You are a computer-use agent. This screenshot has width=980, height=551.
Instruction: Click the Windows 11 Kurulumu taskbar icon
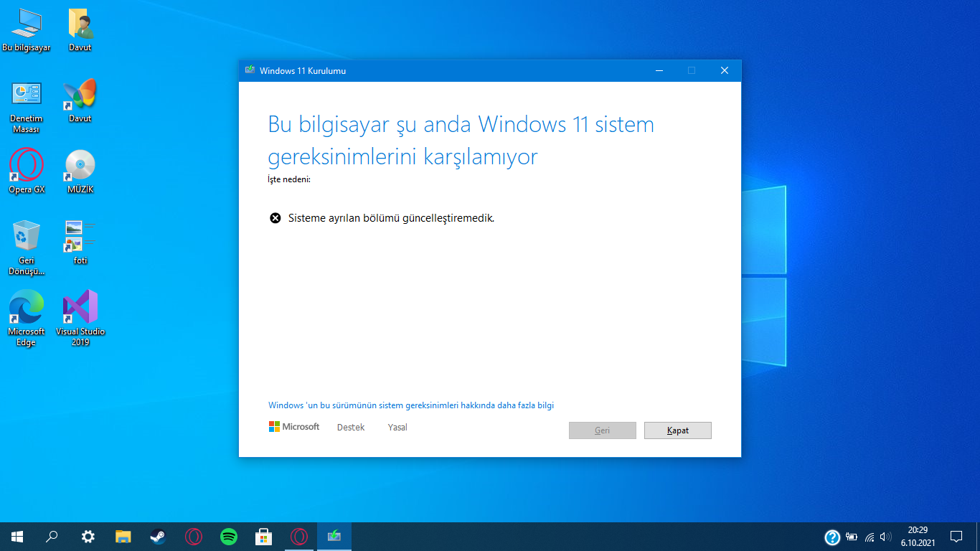334,537
